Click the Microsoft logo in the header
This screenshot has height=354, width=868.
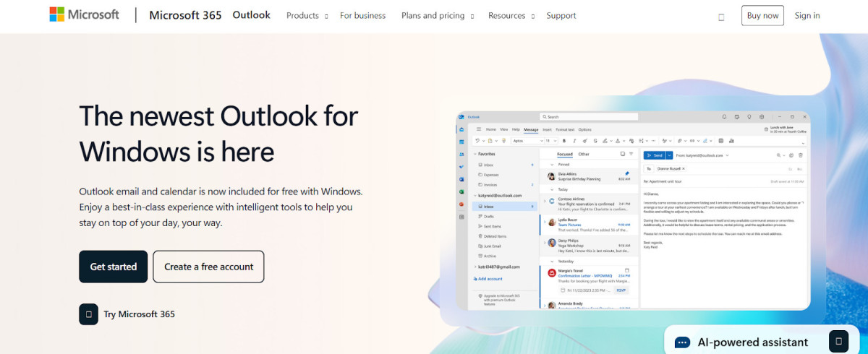(x=84, y=15)
